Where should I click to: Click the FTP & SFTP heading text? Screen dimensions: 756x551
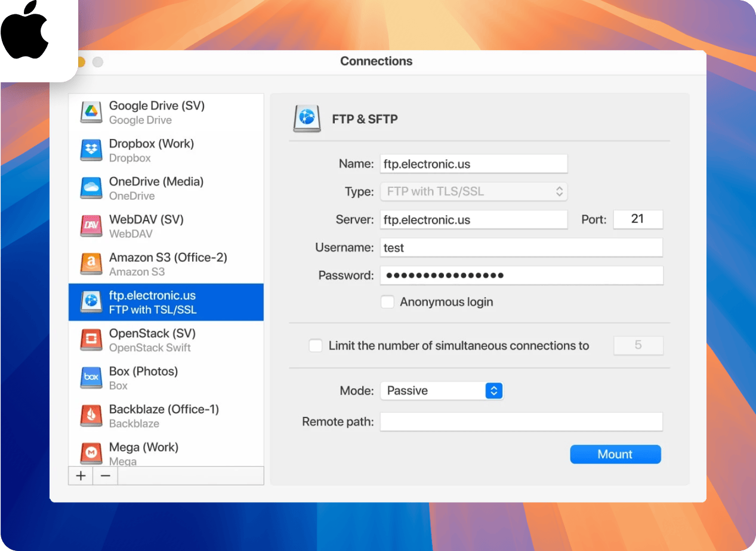(x=365, y=119)
